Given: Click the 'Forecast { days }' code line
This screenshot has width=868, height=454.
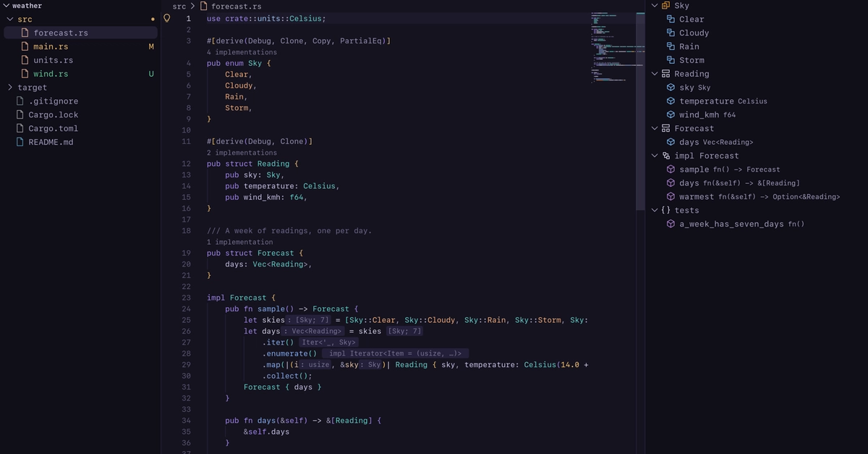Looking at the screenshot, I should (283, 387).
